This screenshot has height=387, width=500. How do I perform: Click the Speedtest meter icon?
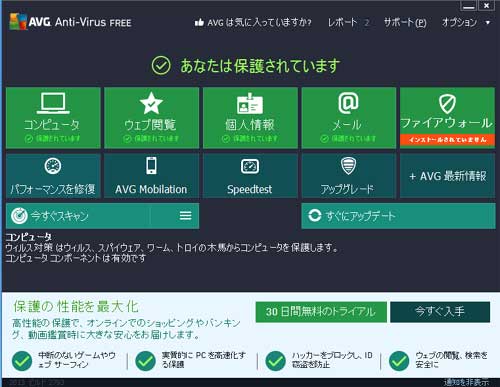point(250,166)
